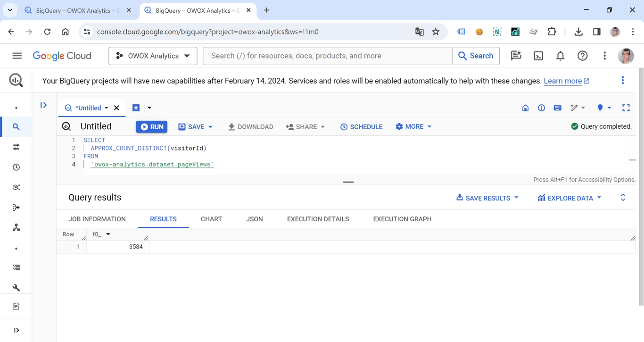Toggle full screen editor mode

click(x=626, y=108)
